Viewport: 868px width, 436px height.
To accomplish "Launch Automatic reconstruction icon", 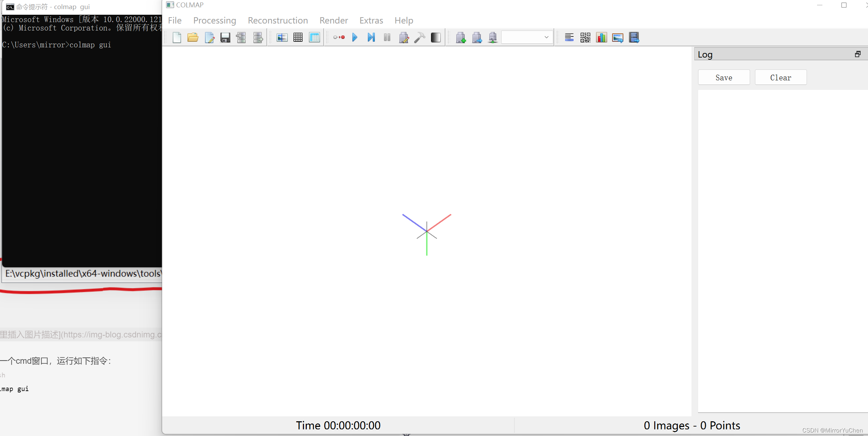I will click(x=339, y=38).
